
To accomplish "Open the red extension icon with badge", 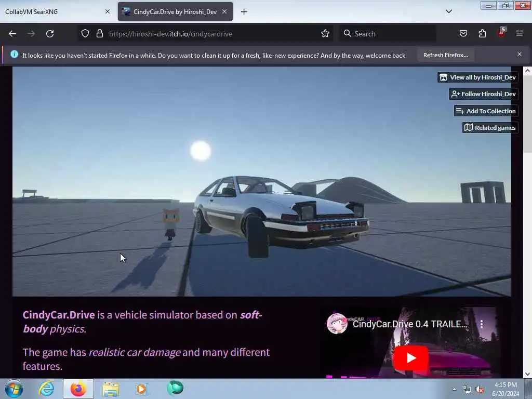I will point(501,33).
